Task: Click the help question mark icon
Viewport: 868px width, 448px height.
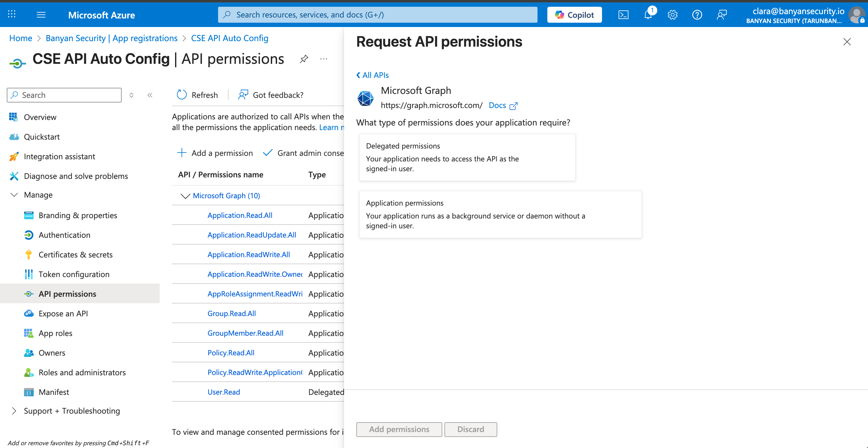Action: [x=697, y=15]
